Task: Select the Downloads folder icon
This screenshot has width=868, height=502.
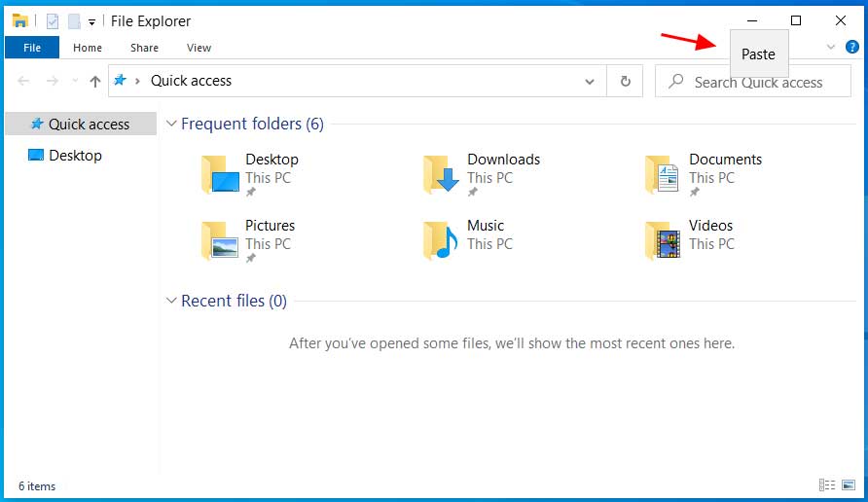Action: 441,174
